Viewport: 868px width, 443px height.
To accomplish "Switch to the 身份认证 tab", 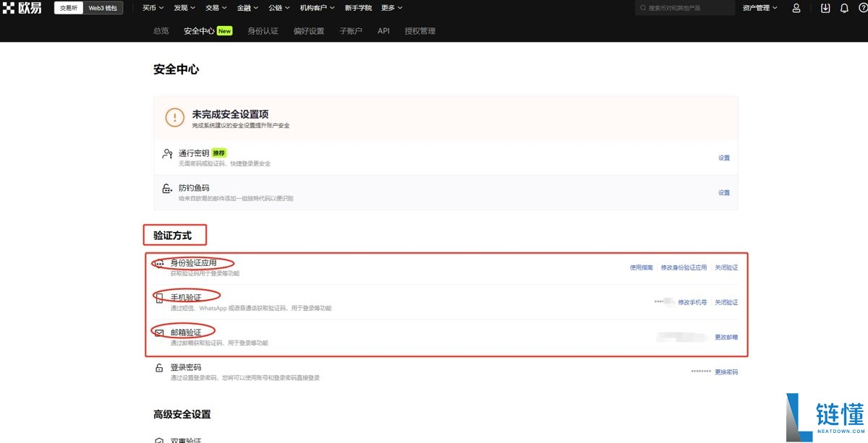I will point(263,31).
